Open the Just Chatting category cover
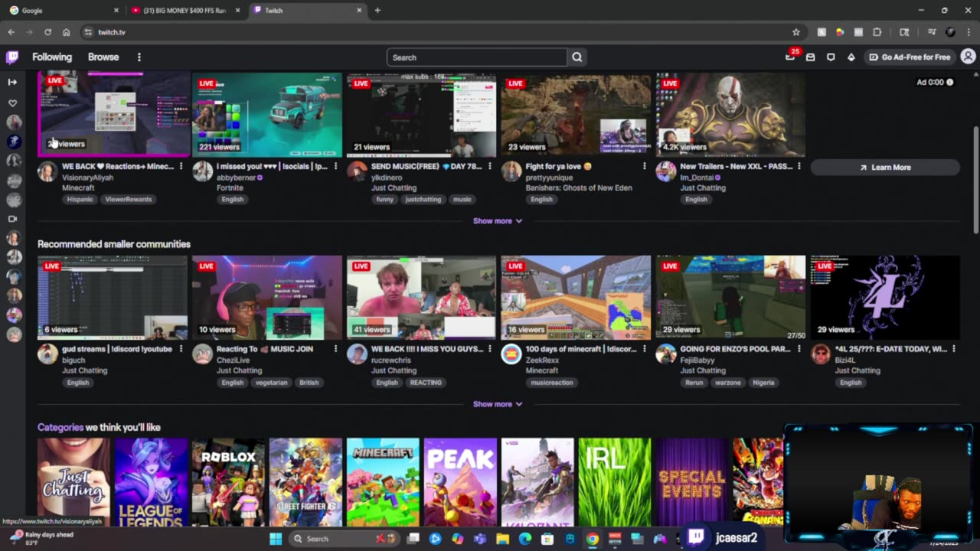Viewport: 980px width, 551px height. point(73,482)
